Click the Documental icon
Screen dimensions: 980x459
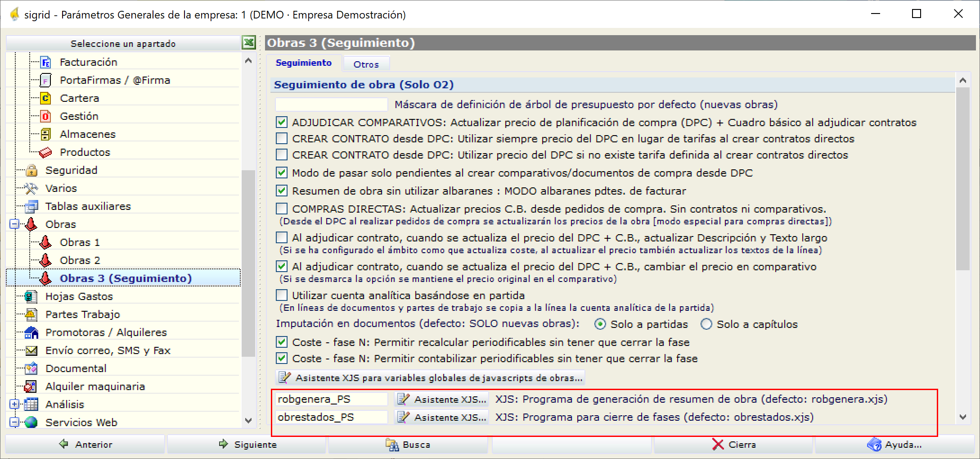(31, 368)
